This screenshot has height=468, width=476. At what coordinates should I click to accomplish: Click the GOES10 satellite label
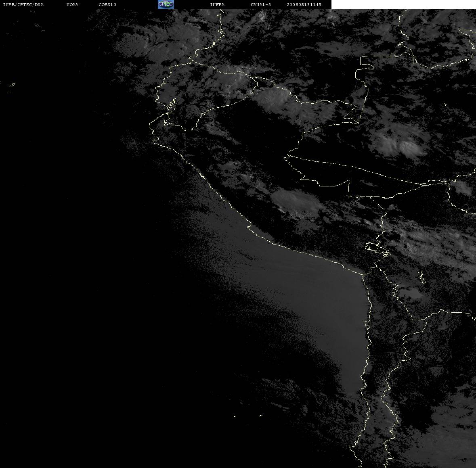coord(107,4)
